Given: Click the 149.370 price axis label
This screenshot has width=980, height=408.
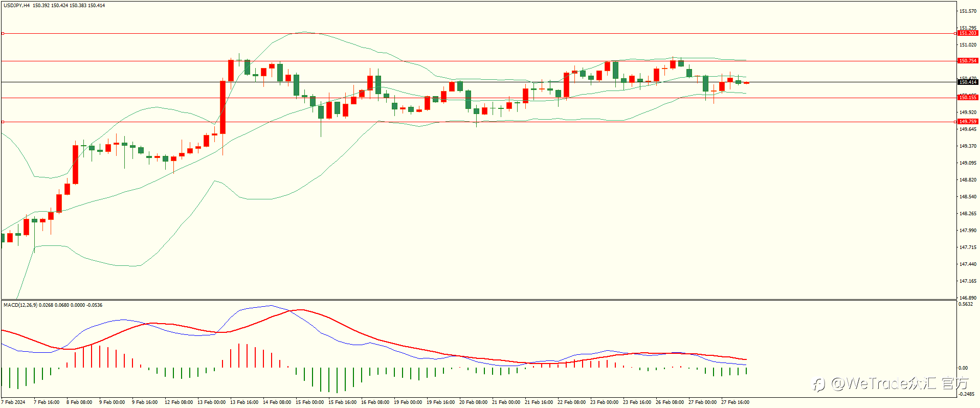Looking at the screenshot, I should [x=968, y=146].
